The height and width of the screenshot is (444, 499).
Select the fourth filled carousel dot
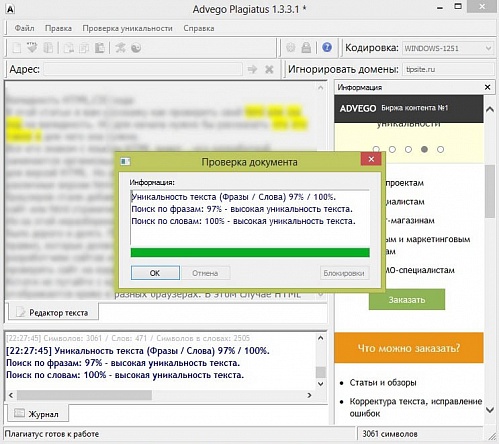click(x=424, y=149)
